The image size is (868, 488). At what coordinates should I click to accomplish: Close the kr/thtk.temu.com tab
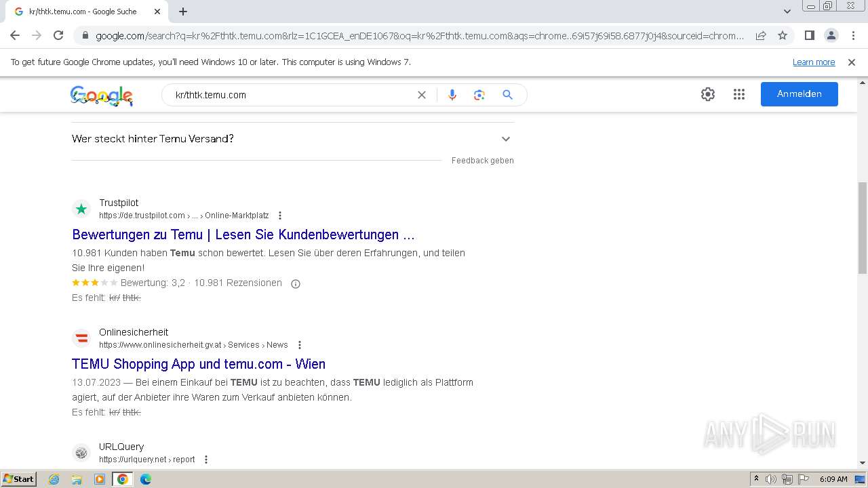[157, 12]
